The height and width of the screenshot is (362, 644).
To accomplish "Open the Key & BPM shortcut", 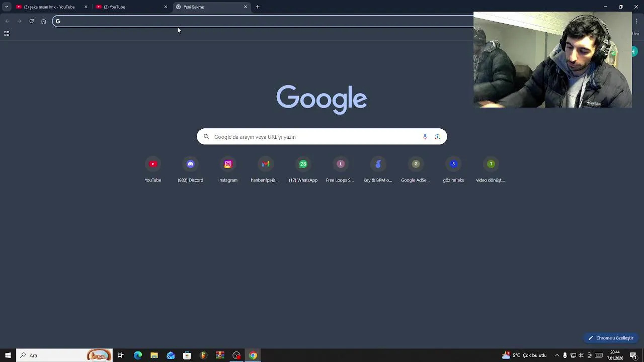I will 378,170.
